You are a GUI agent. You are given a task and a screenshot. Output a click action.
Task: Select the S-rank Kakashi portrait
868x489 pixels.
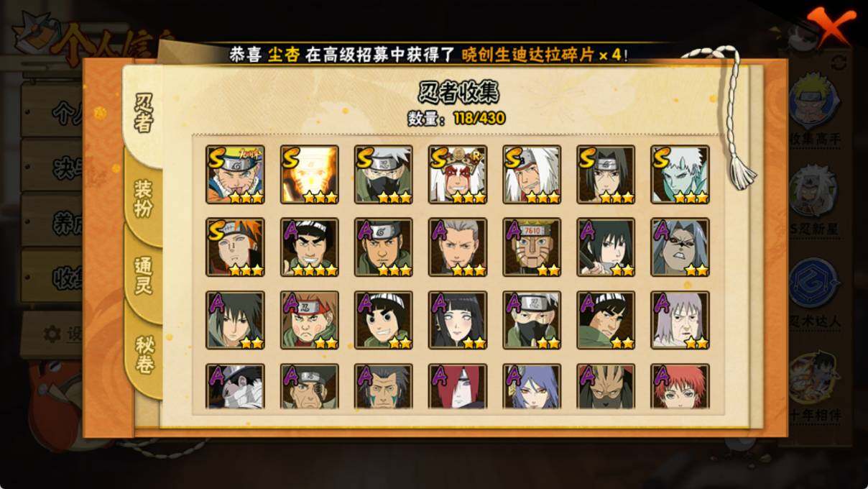point(384,174)
